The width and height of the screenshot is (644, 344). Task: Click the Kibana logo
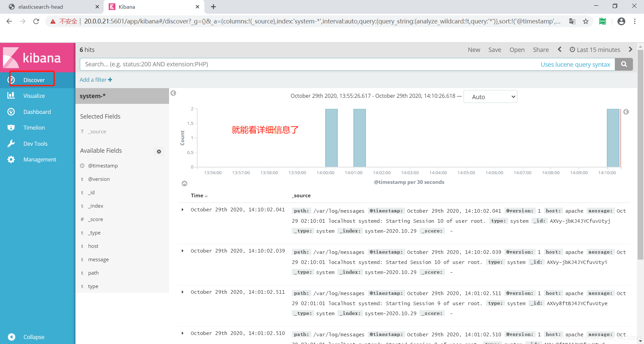[32, 58]
